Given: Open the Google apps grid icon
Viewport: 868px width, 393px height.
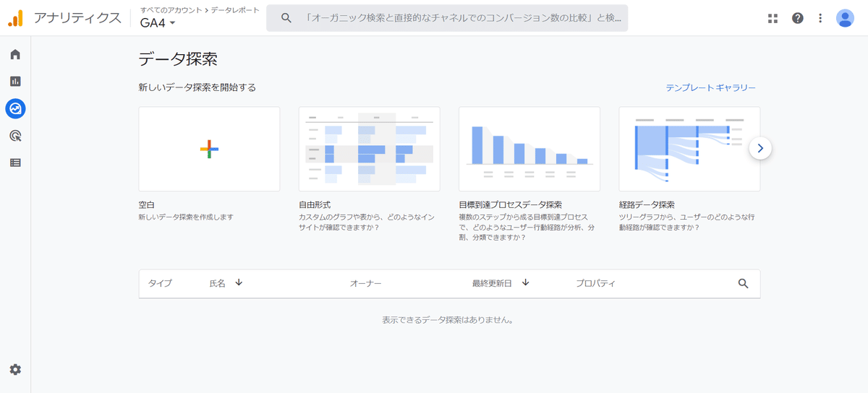Looking at the screenshot, I should pyautogui.click(x=773, y=18).
